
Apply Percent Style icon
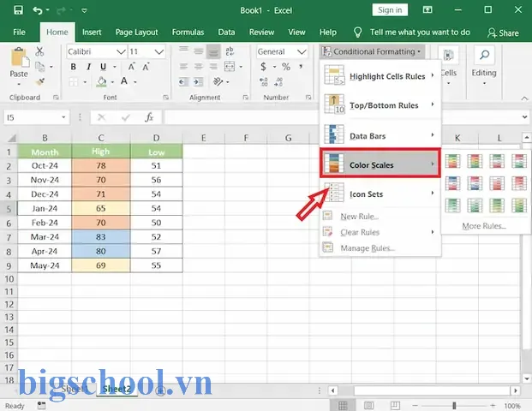click(x=286, y=67)
